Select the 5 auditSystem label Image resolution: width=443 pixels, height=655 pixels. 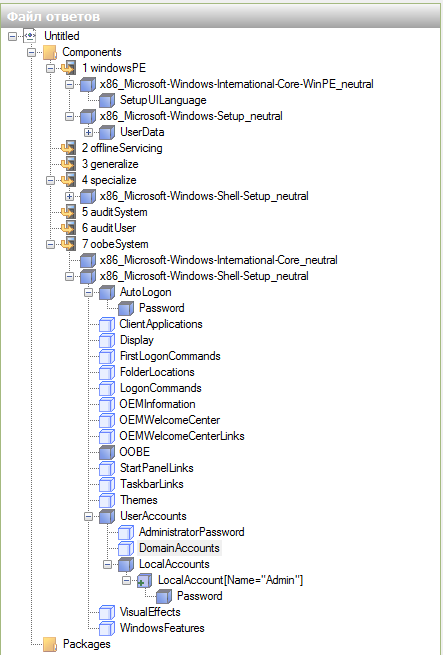click(x=115, y=212)
